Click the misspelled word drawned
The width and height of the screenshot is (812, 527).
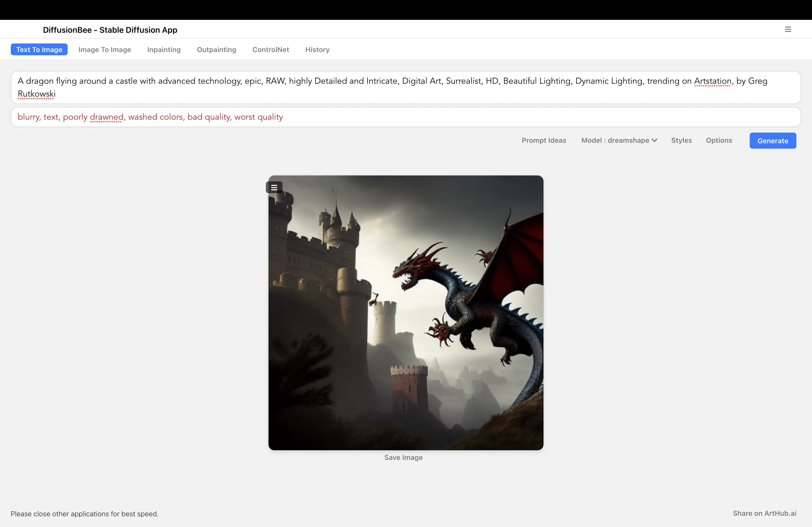(x=106, y=117)
